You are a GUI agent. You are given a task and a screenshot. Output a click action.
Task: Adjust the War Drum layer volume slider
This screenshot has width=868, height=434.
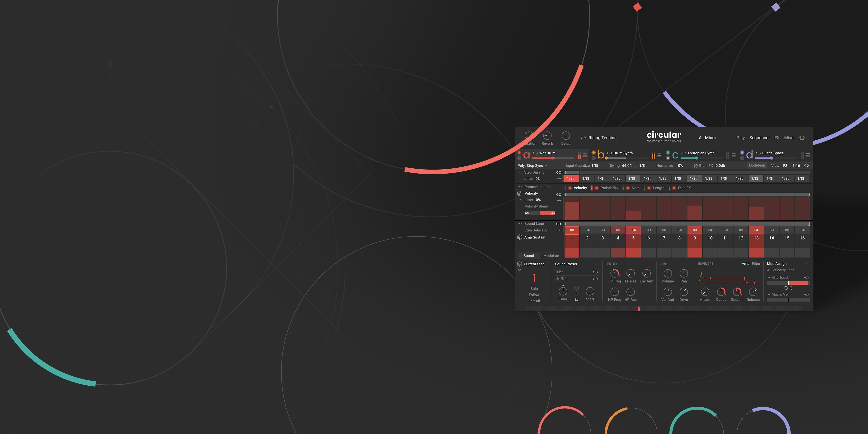(553, 158)
